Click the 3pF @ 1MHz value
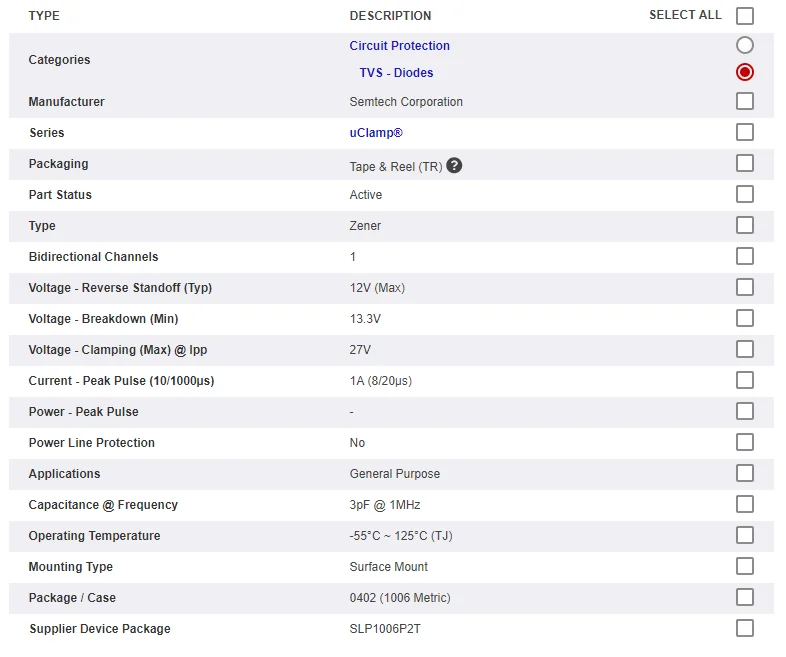786x657 pixels. (x=384, y=505)
